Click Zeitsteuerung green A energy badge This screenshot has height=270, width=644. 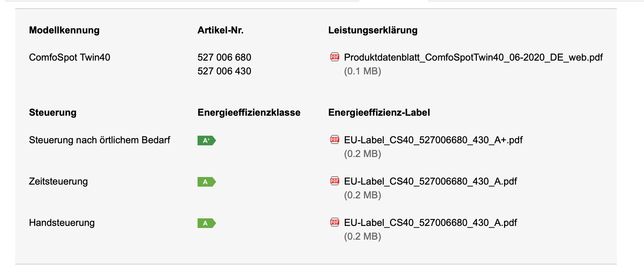point(207,182)
